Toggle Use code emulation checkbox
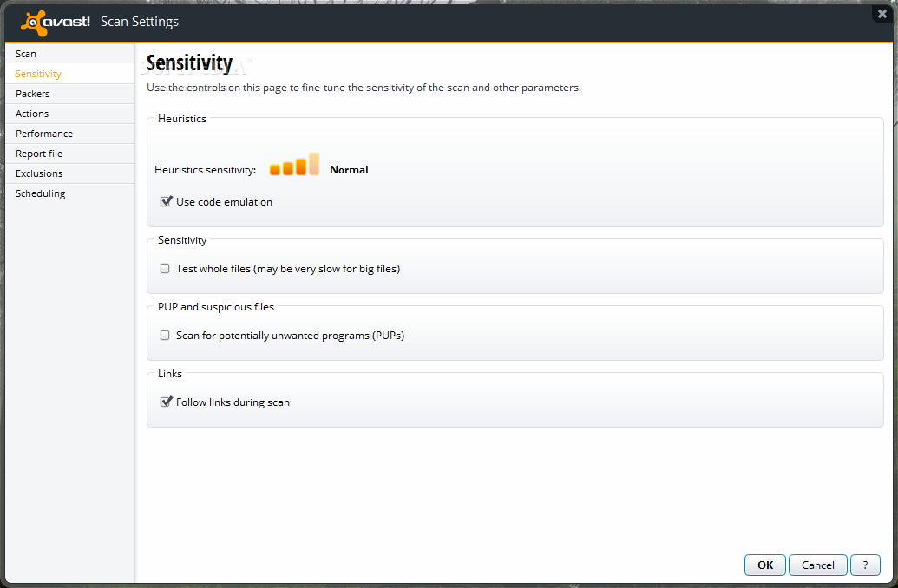This screenshot has width=898, height=588. pyautogui.click(x=166, y=201)
